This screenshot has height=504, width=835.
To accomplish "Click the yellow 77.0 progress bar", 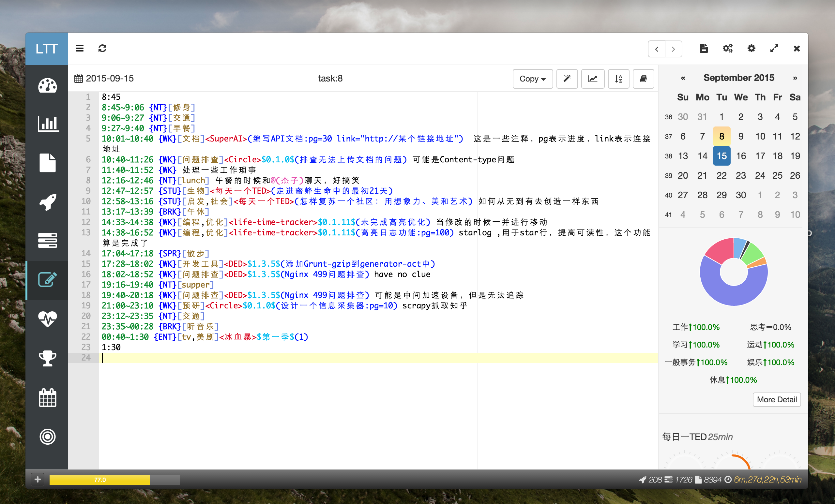I will pos(99,480).
